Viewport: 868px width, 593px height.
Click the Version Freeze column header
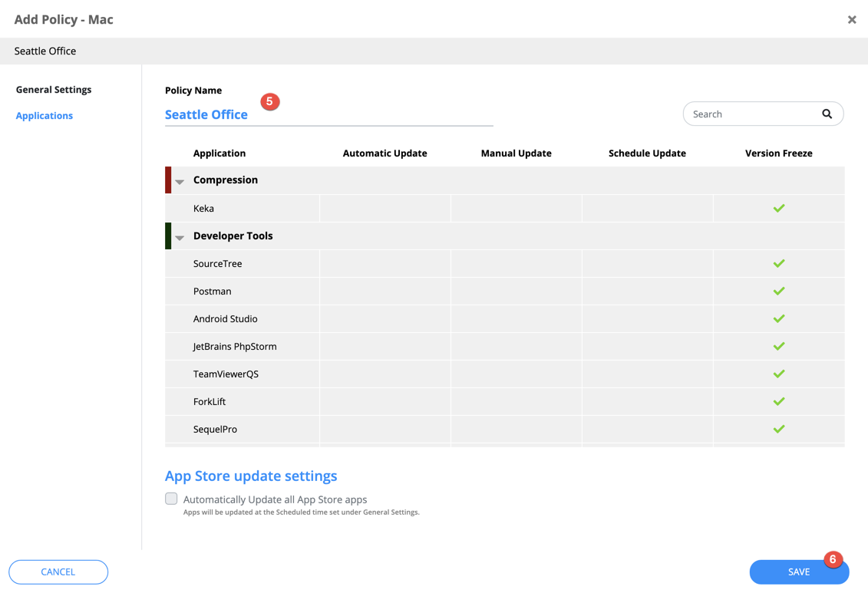point(778,153)
